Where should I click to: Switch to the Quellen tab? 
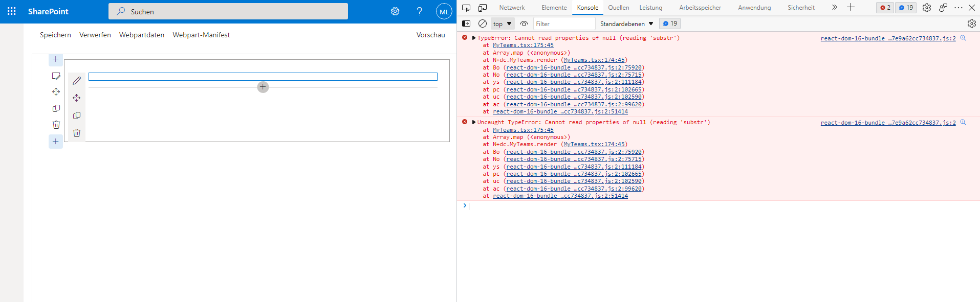tap(619, 8)
